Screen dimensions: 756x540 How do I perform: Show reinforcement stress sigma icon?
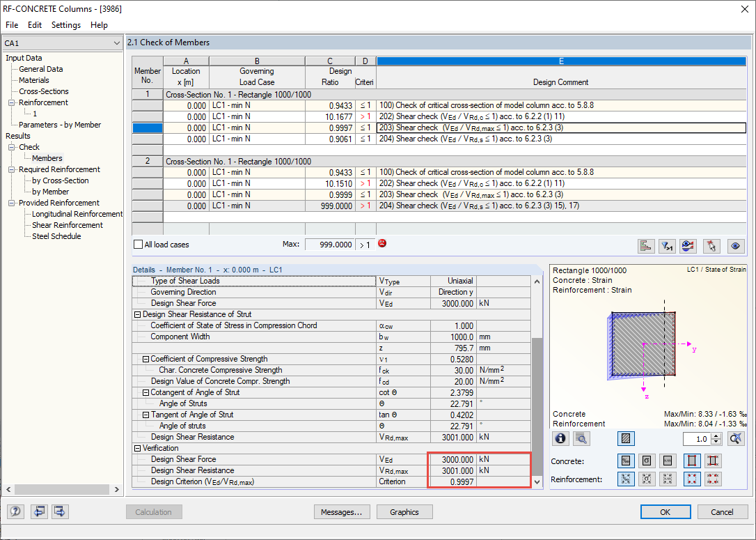click(647, 479)
